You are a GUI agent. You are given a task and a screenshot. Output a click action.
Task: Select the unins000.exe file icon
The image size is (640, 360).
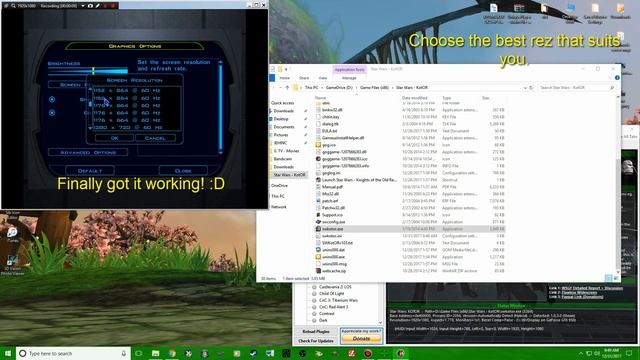pos(318,257)
